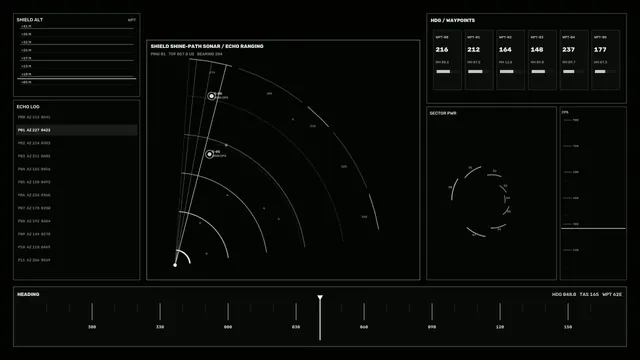Click the 060 tick on heading tape

(x=364, y=312)
